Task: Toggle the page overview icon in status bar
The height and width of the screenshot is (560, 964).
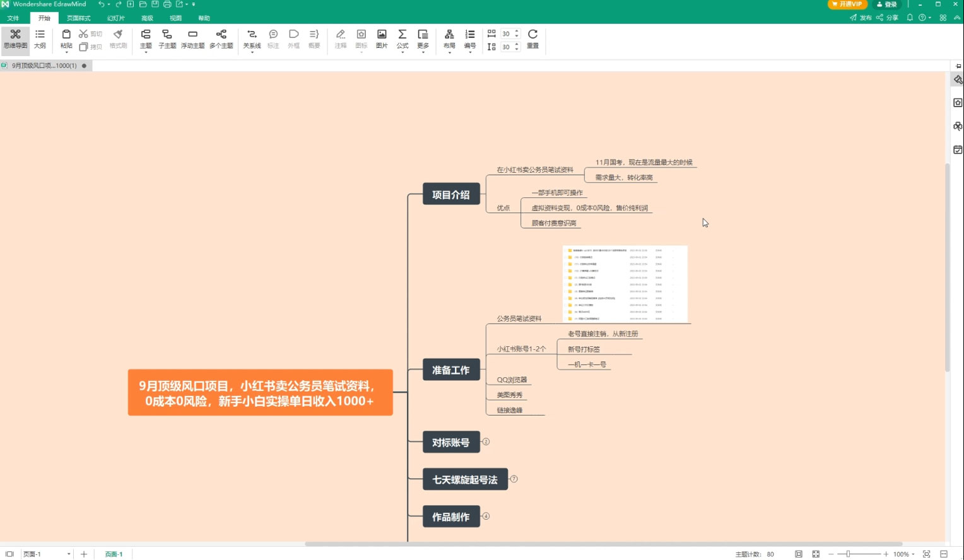Action: tap(798, 554)
